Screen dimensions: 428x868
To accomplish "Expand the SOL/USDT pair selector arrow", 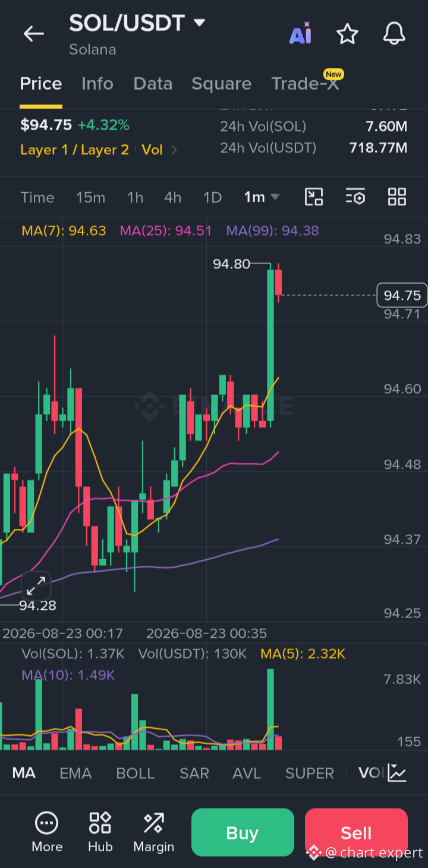I will point(199,23).
